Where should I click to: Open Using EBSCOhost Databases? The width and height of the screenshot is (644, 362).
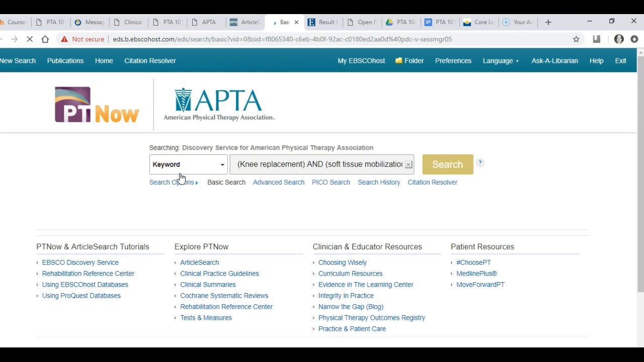click(x=86, y=285)
